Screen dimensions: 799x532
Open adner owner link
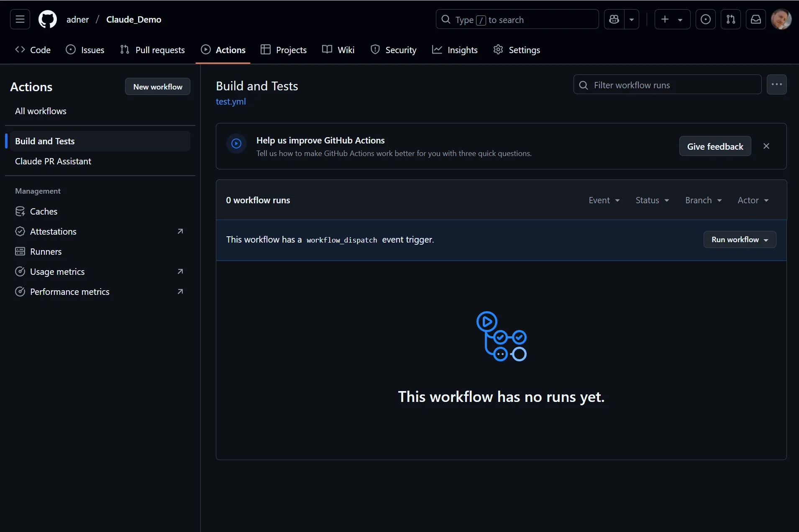(x=78, y=19)
